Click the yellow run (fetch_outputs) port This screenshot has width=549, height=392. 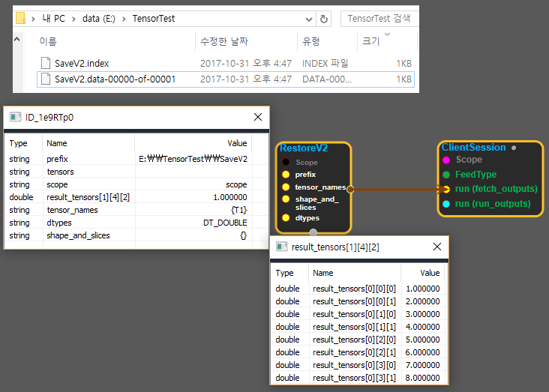pos(446,189)
